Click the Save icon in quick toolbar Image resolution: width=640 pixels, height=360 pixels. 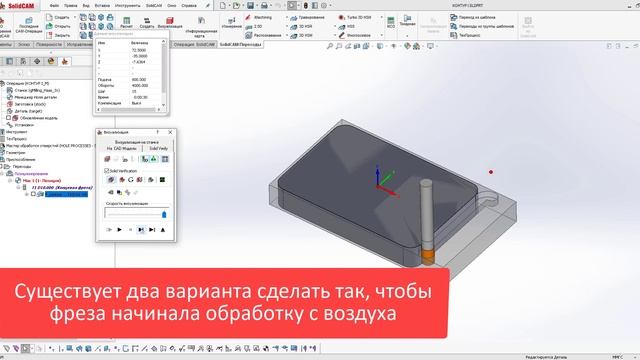(x=250, y=5)
